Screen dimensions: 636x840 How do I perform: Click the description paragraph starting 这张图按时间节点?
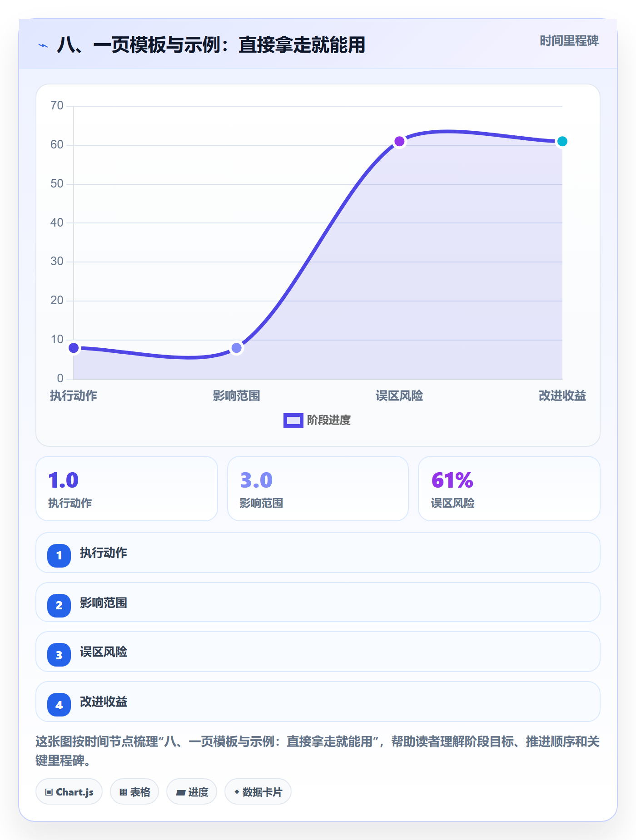pyautogui.click(x=318, y=751)
